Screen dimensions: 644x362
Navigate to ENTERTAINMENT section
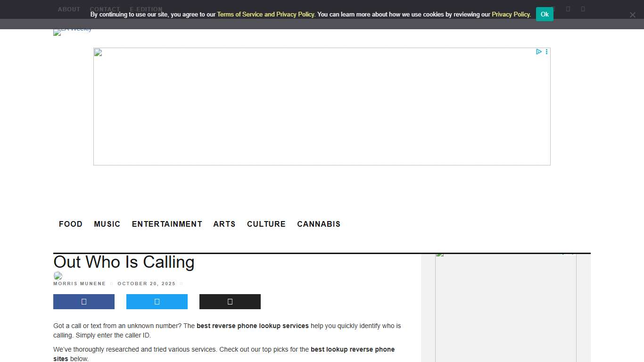167,224
